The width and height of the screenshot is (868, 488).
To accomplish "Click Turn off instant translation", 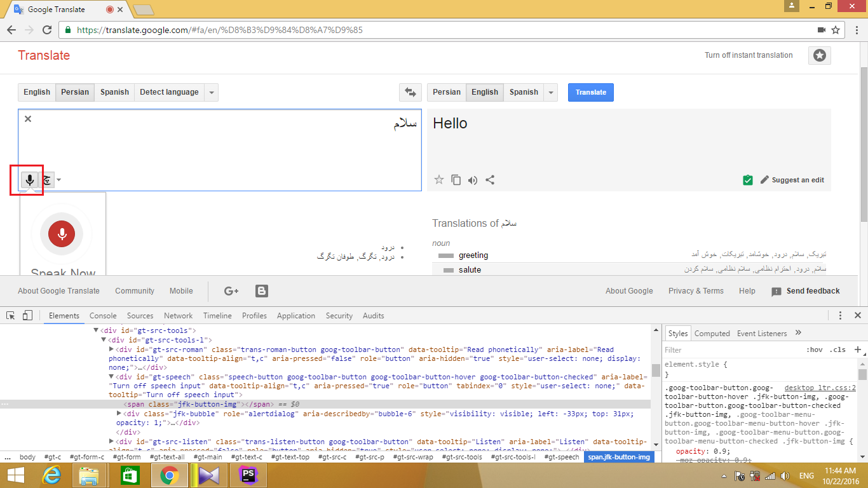I will pos(749,55).
